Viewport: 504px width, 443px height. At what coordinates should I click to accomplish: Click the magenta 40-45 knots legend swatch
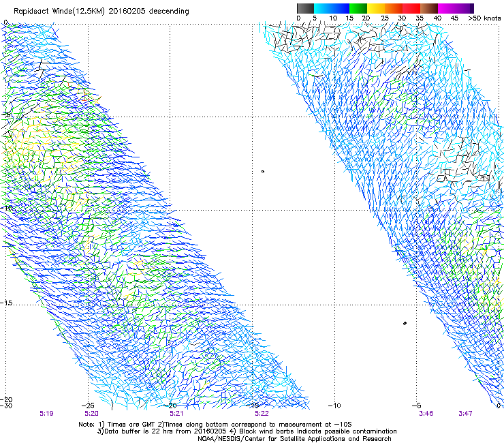coord(447,8)
